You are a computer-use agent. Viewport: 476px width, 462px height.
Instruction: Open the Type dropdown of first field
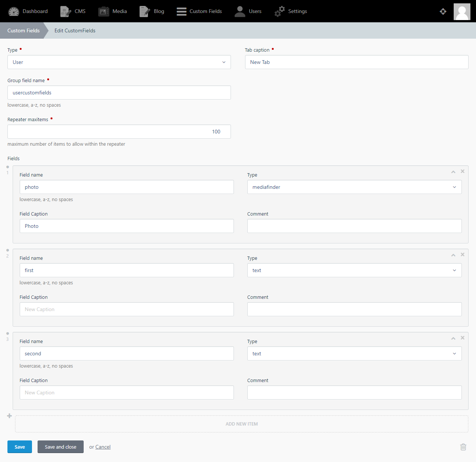pos(354,270)
